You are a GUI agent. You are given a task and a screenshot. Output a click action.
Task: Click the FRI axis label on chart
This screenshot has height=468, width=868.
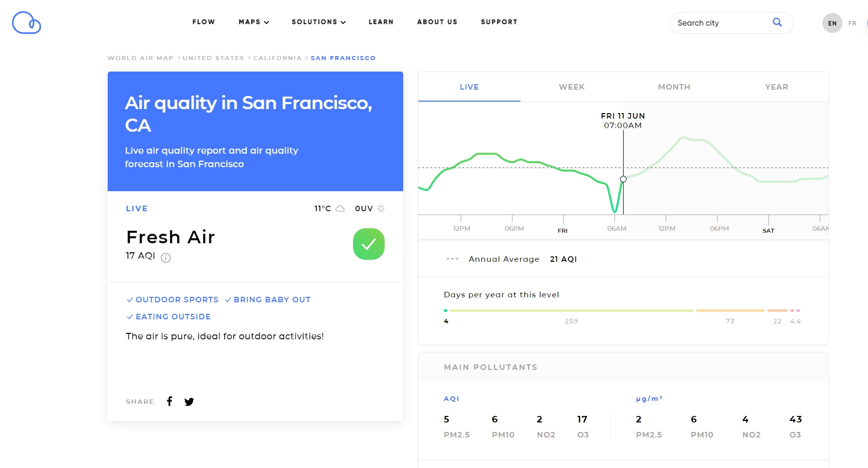click(562, 231)
